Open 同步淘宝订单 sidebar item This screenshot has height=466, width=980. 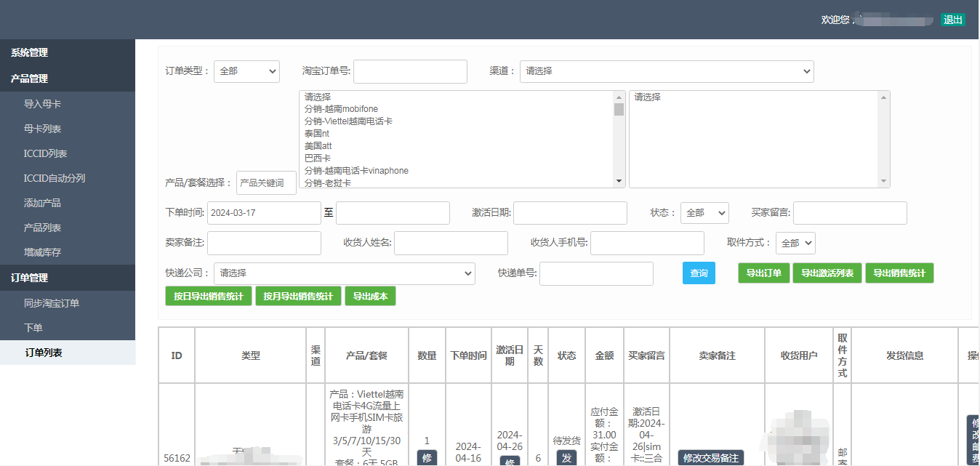click(x=52, y=303)
